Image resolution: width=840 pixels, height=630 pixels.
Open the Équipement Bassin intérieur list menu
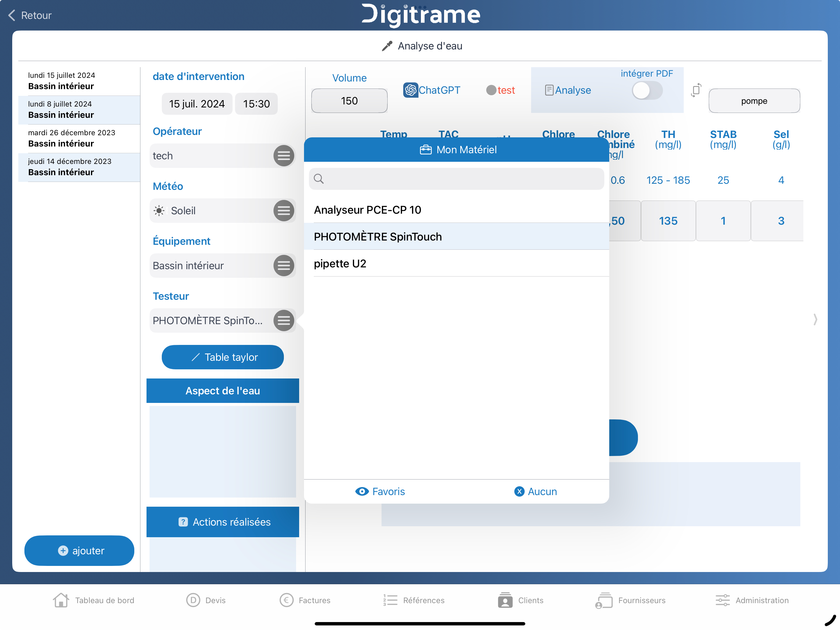click(x=284, y=266)
